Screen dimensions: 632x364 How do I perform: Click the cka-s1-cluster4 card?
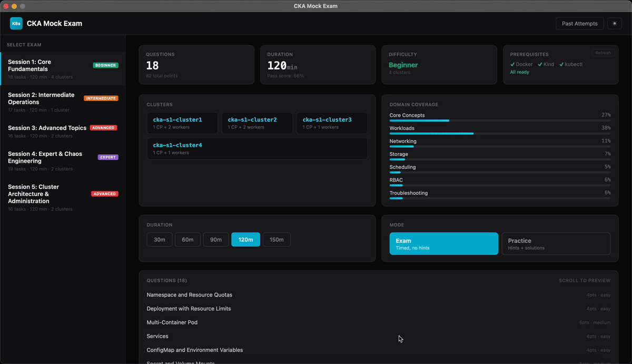257,149
